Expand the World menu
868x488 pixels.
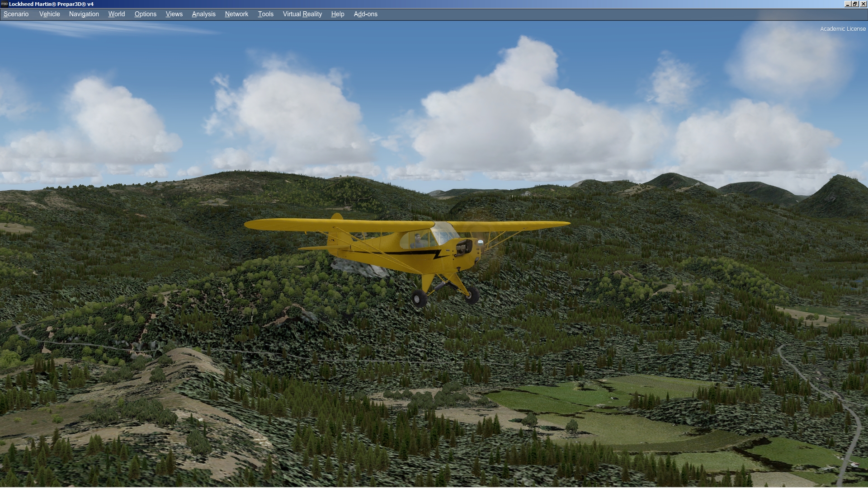[x=116, y=14]
